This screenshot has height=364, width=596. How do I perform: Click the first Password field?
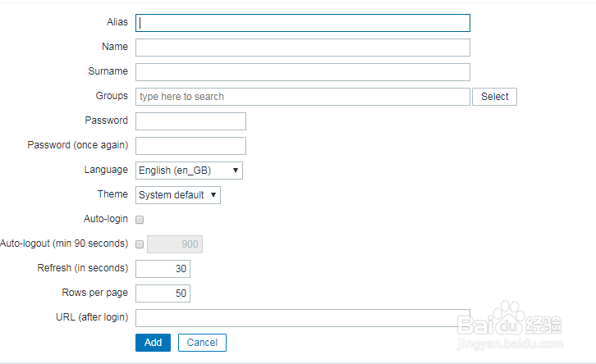pos(190,121)
